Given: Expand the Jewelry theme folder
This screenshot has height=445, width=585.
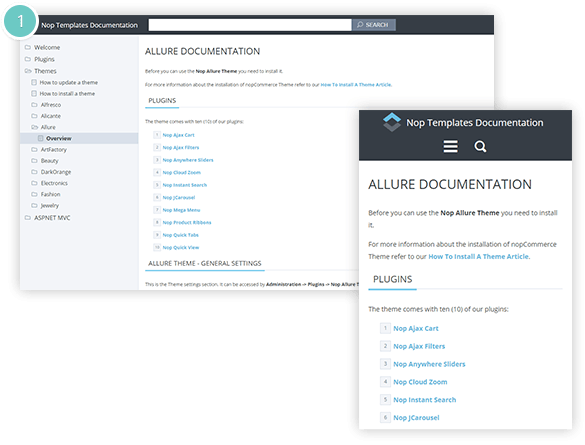Looking at the screenshot, I should (x=34, y=205).
